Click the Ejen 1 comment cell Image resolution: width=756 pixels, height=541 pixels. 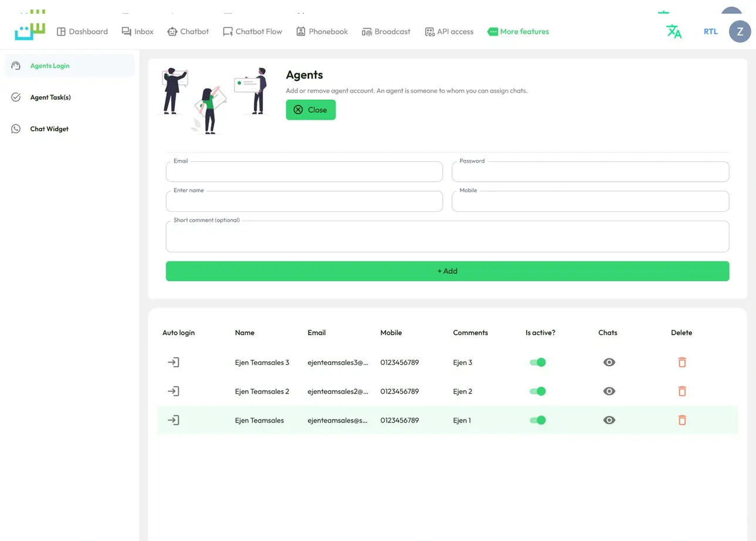click(x=462, y=421)
